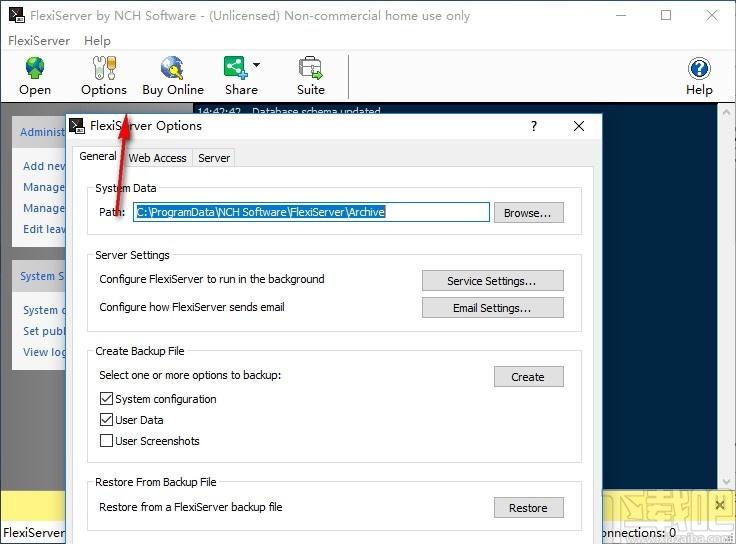Open the FlexiServer menu
The height and width of the screenshot is (544, 736).
pos(39,41)
